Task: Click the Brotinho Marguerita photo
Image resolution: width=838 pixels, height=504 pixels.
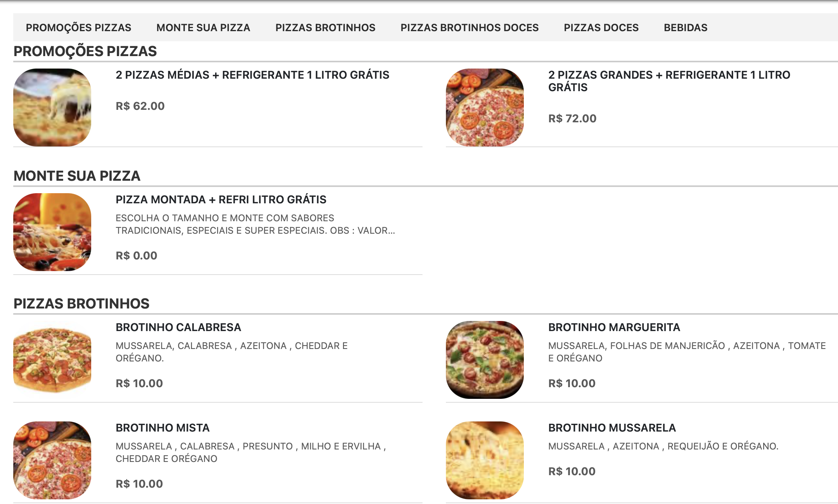Action: (484, 359)
